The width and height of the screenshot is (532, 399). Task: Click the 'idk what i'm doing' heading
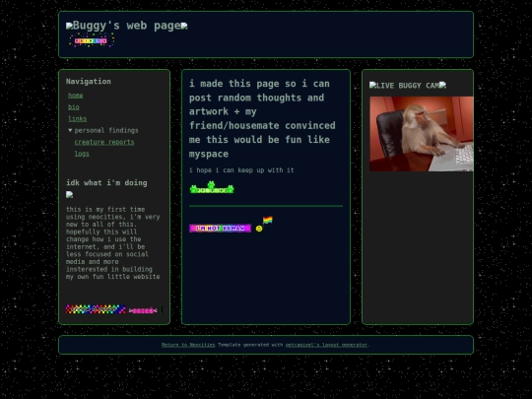(x=106, y=183)
